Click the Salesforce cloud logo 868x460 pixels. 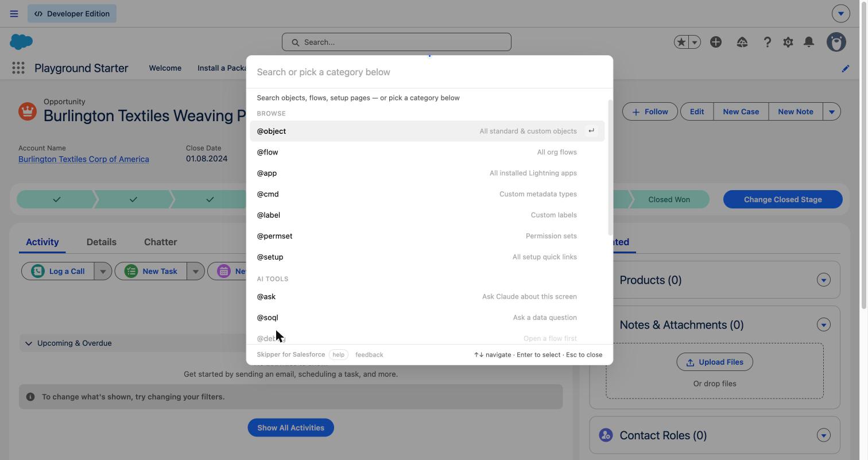(21, 41)
